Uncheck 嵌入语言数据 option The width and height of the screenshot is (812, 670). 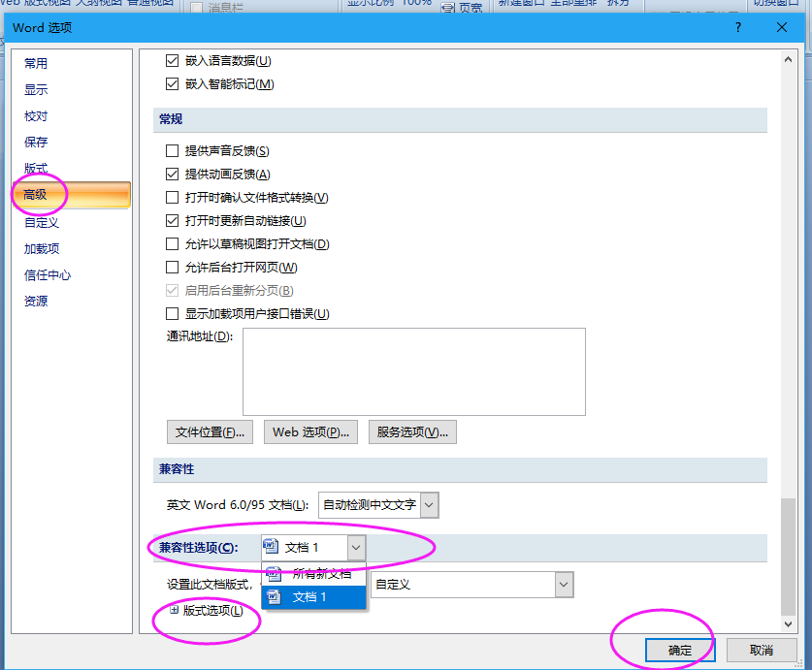pyautogui.click(x=172, y=60)
